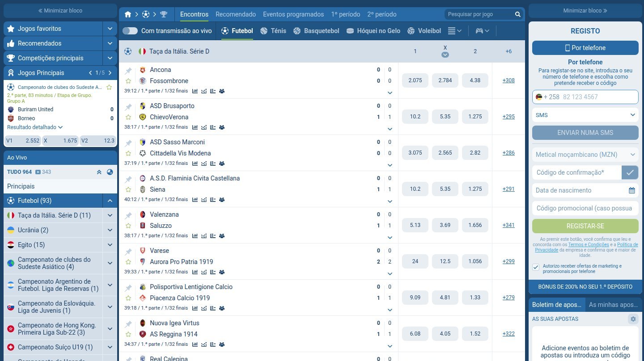
Task: Open statistics chart icon for Ancona match
Action: (195, 91)
